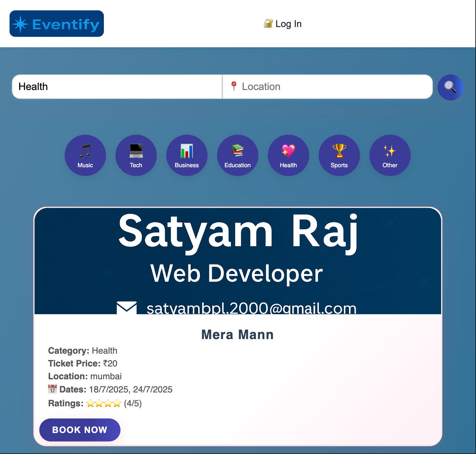476x454 pixels.
Task: Select the Music category icon
Action: click(85, 155)
